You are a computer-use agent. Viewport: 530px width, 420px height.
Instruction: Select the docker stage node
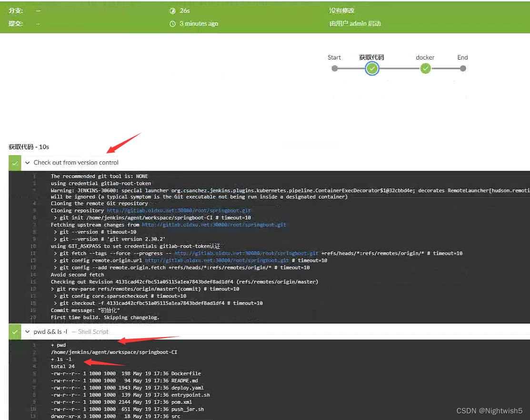[x=425, y=69]
